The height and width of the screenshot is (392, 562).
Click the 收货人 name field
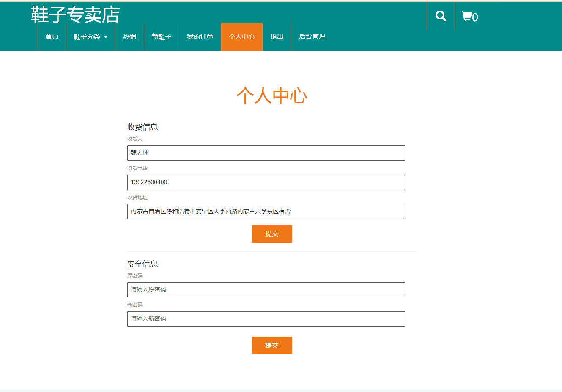click(x=266, y=153)
